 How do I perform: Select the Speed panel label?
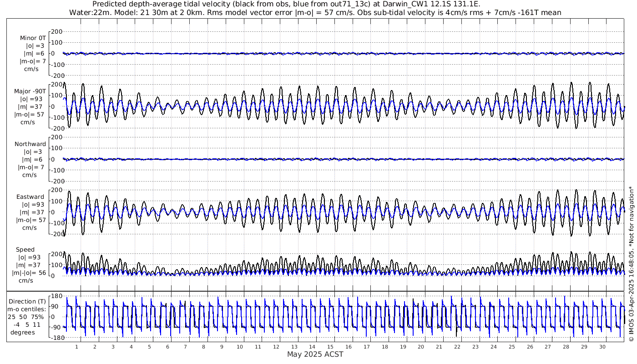tap(25, 250)
